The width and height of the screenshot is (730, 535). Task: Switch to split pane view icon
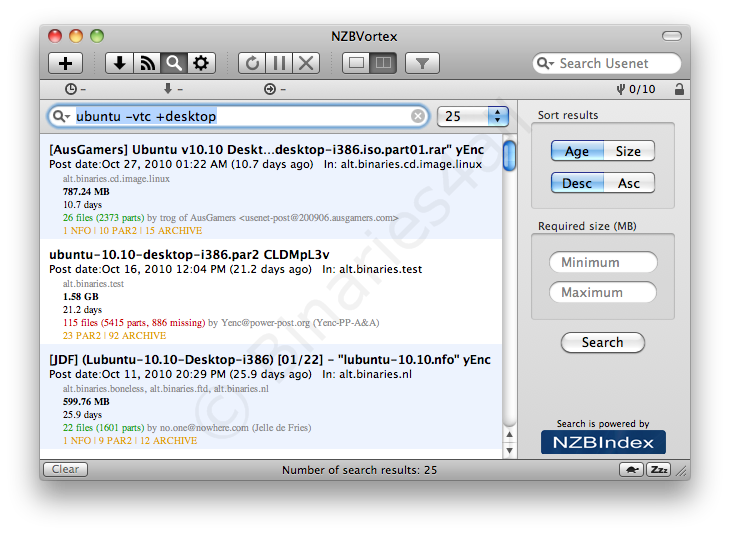click(383, 63)
